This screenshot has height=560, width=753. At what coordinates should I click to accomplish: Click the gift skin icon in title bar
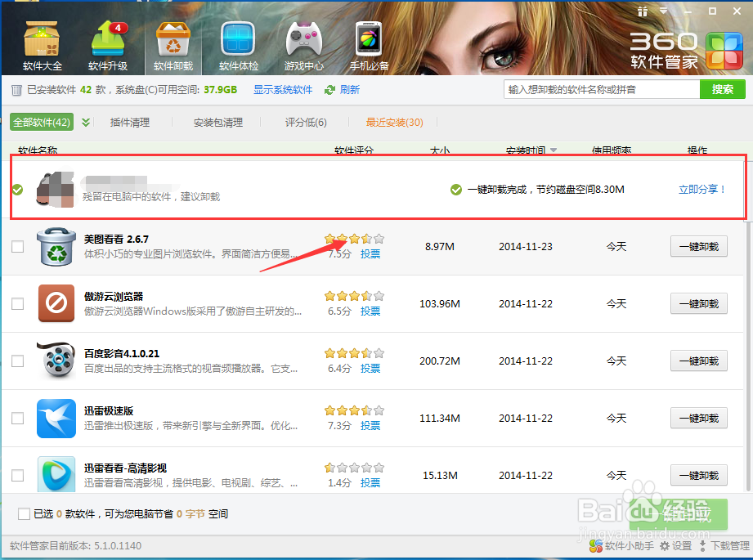(643, 11)
